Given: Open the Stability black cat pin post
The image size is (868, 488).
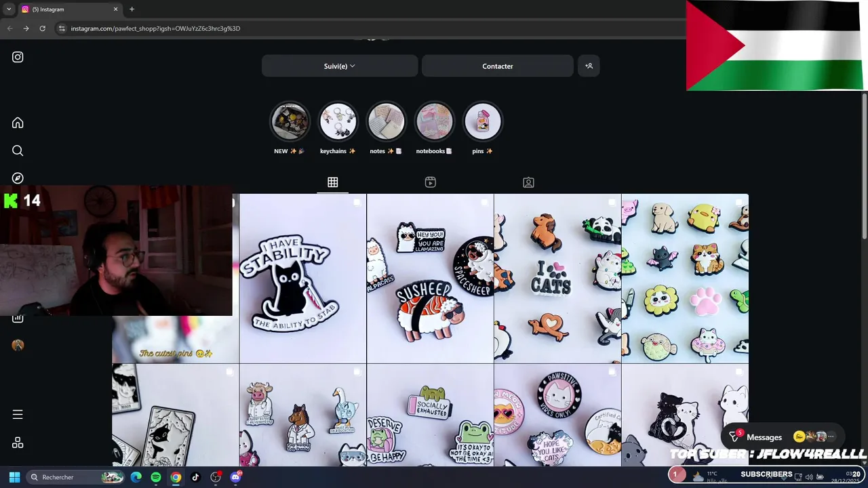Looking at the screenshot, I should click(302, 279).
